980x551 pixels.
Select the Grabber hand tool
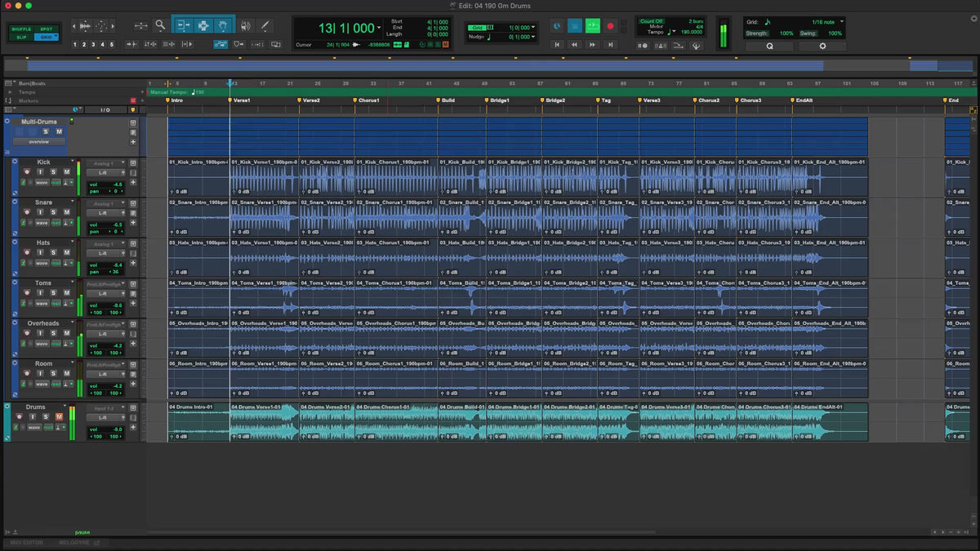tap(224, 26)
